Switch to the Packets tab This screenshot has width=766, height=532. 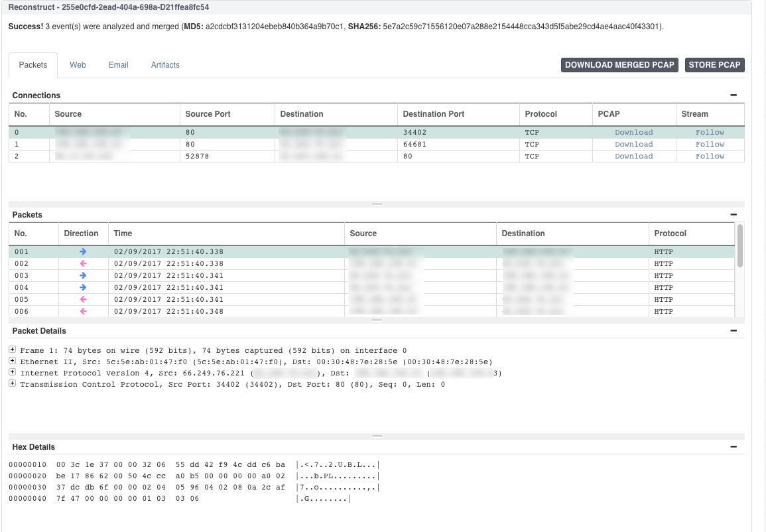point(32,65)
